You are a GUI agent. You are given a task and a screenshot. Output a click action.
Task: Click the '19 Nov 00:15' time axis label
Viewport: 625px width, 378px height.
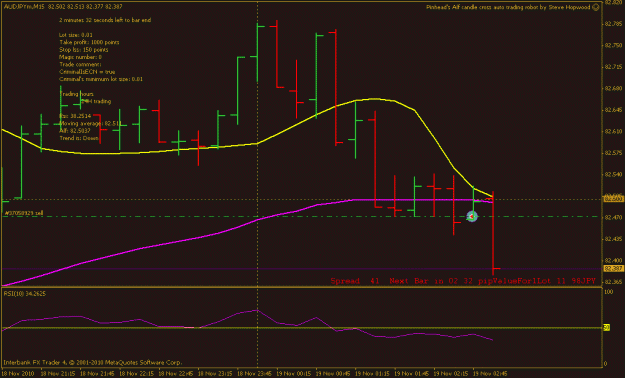coord(294,374)
